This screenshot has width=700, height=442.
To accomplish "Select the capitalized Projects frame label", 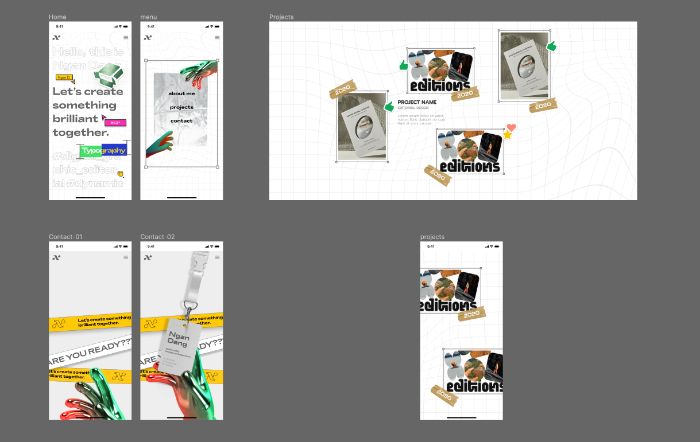I will tap(281, 17).
